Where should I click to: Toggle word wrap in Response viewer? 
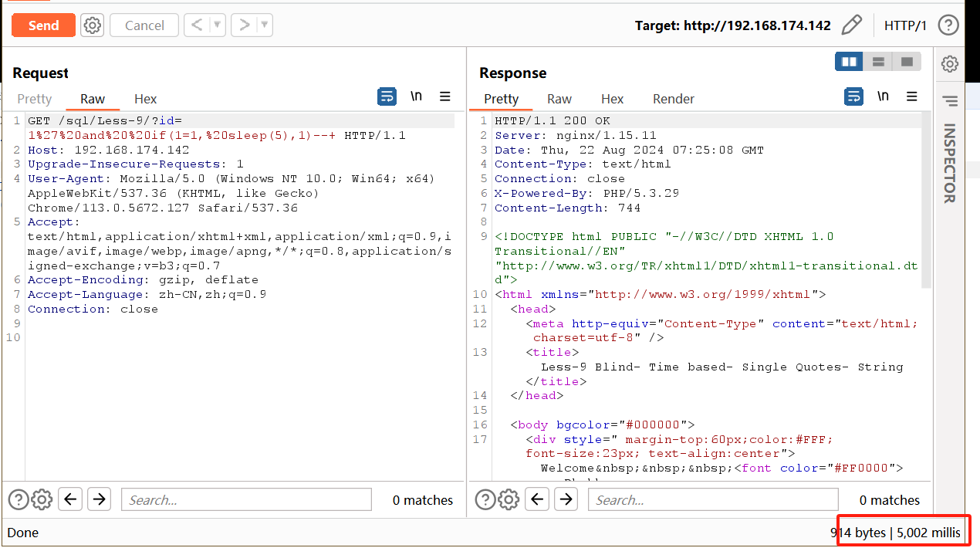click(x=853, y=96)
